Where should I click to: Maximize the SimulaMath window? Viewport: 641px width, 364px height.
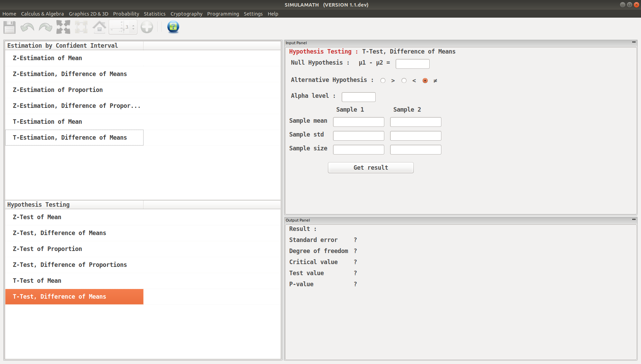pos(630,4)
